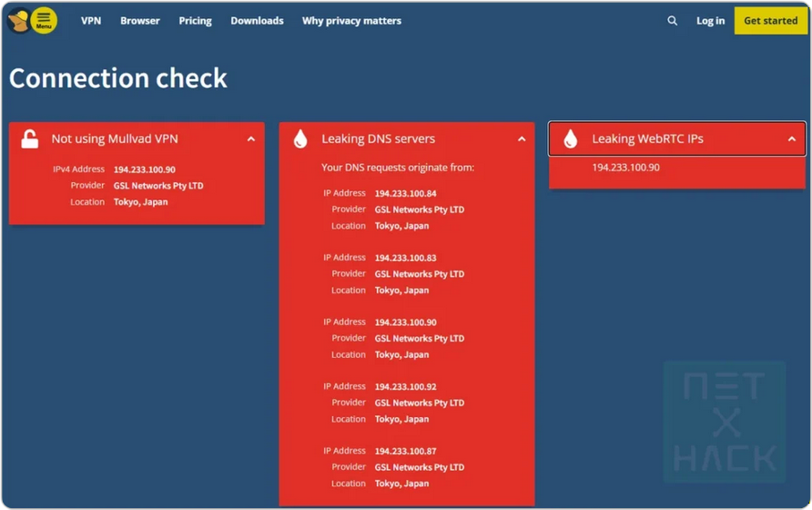The height and width of the screenshot is (510, 812).
Task: Open the yellow hamburger Menu button
Action: (44, 21)
